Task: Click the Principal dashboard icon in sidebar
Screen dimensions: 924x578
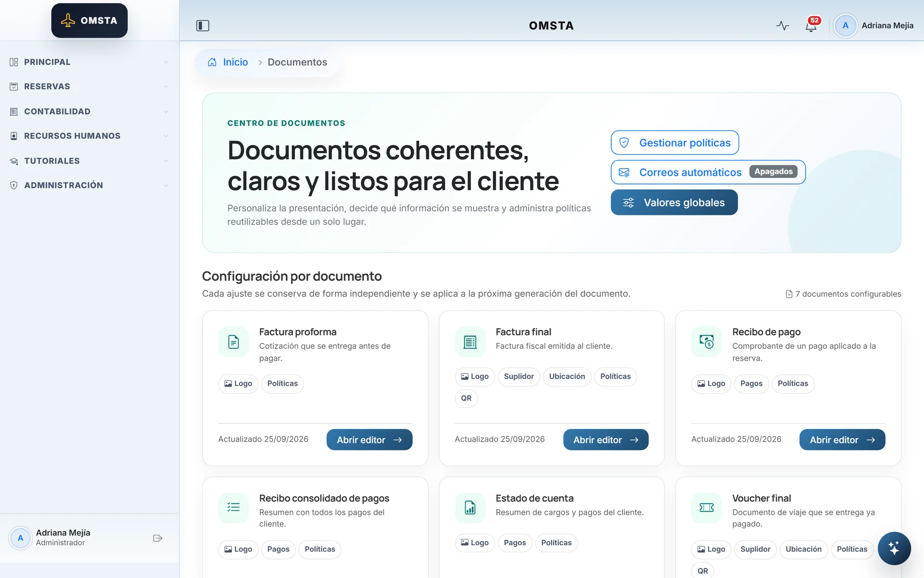Action: click(x=14, y=62)
